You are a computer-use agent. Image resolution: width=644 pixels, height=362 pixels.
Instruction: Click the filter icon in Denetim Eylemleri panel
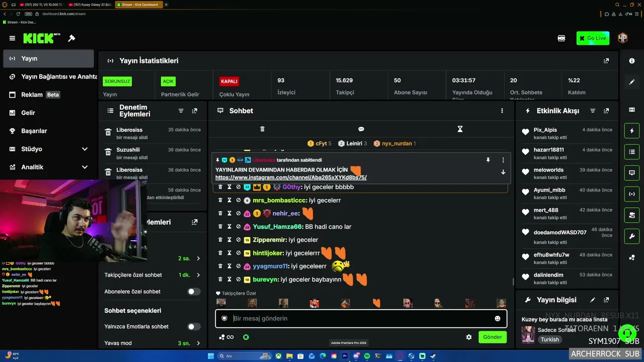[181, 111]
